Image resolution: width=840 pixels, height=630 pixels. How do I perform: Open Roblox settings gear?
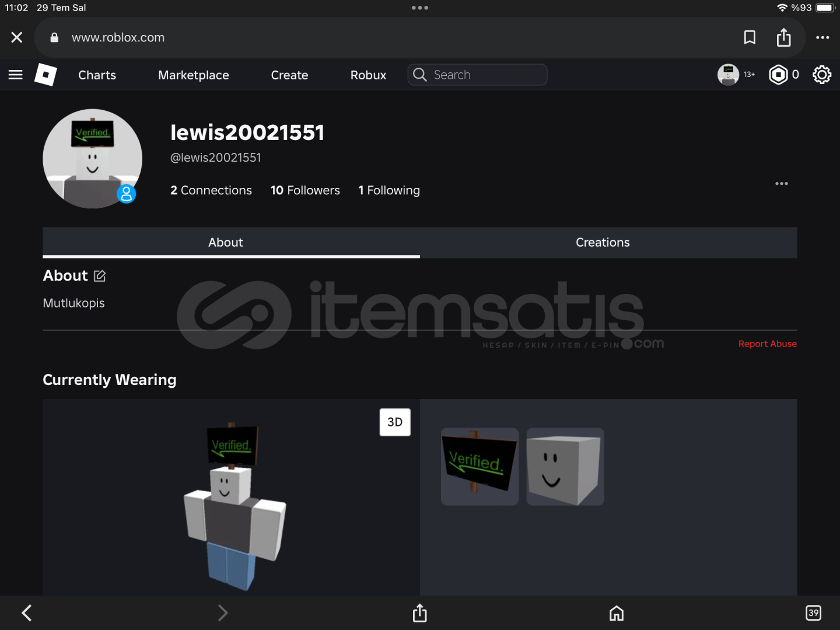click(822, 75)
